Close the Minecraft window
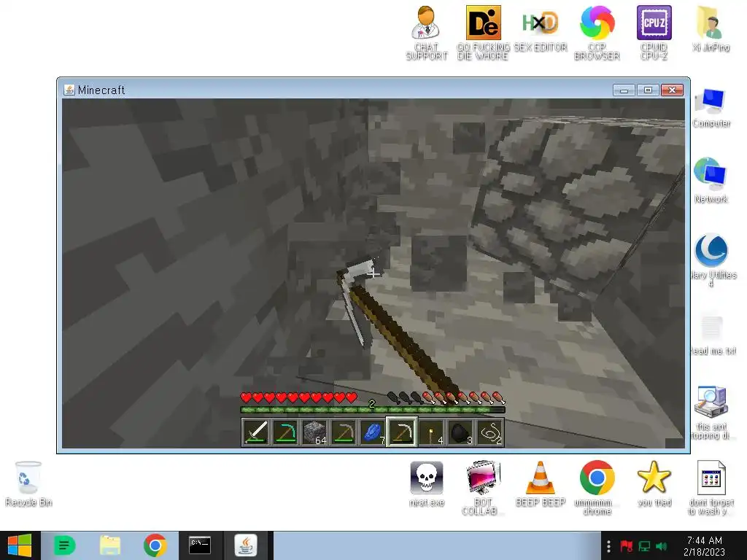 672,90
